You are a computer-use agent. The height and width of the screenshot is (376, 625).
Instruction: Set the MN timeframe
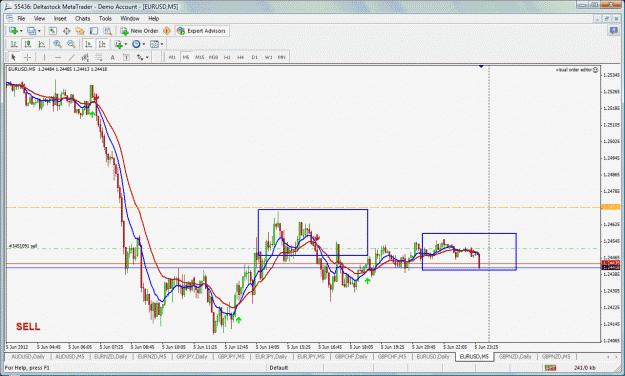(282, 57)
